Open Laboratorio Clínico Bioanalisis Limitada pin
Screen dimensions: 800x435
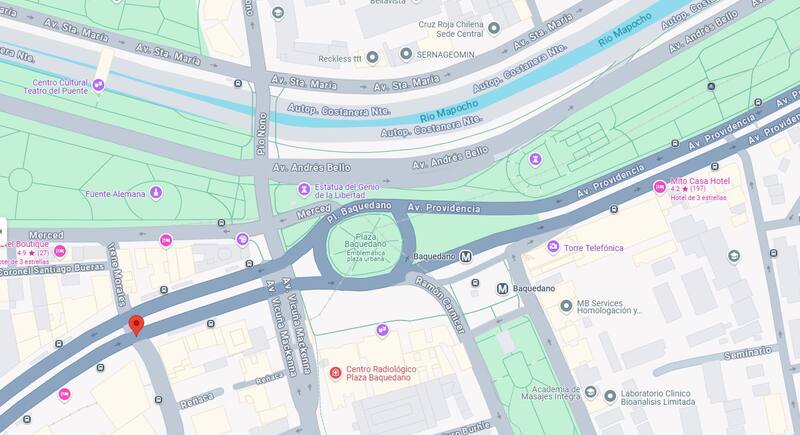coord(610,396)
